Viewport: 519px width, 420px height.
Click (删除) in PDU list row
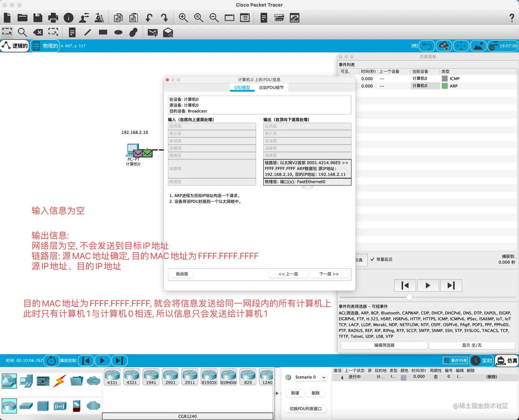(492, 376)
